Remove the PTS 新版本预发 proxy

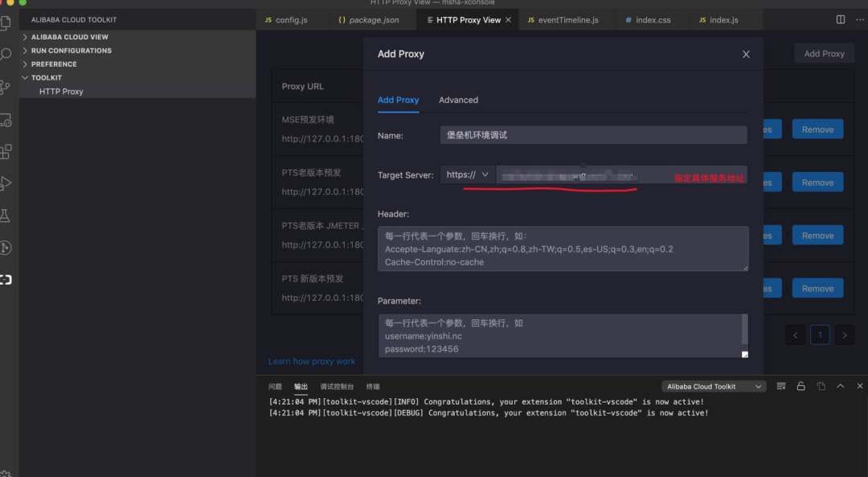click(x=817, y=289)
